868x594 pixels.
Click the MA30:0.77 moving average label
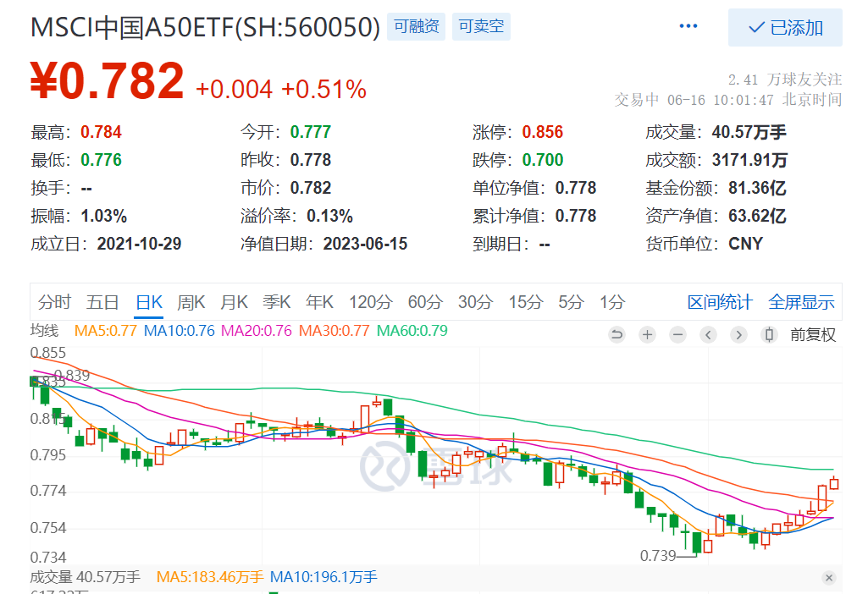[334, 331]
